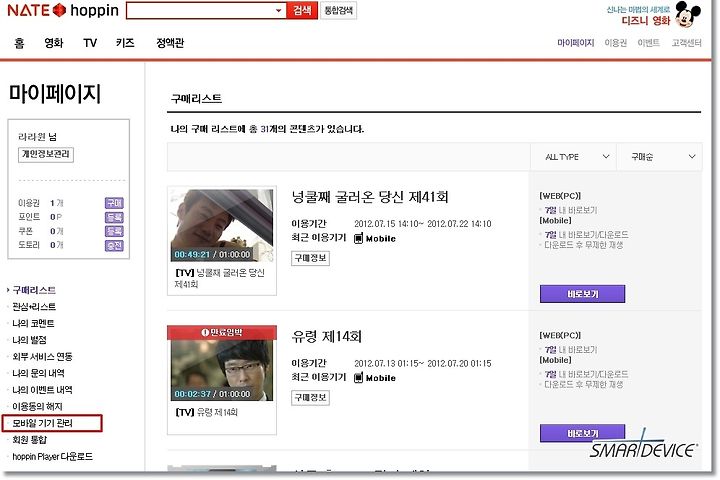
Task: Click the 구매 button next to 이용권
Action: [114, 203]
